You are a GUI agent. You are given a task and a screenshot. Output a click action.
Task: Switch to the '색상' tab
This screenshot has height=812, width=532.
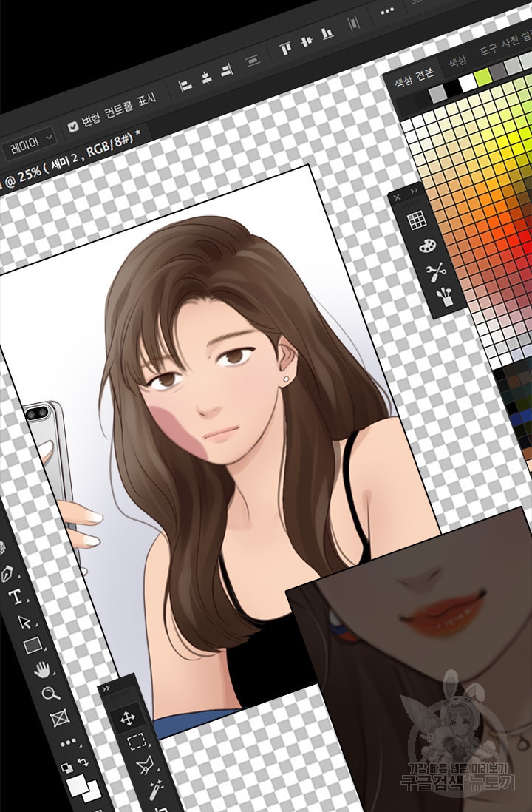(457, 61)
